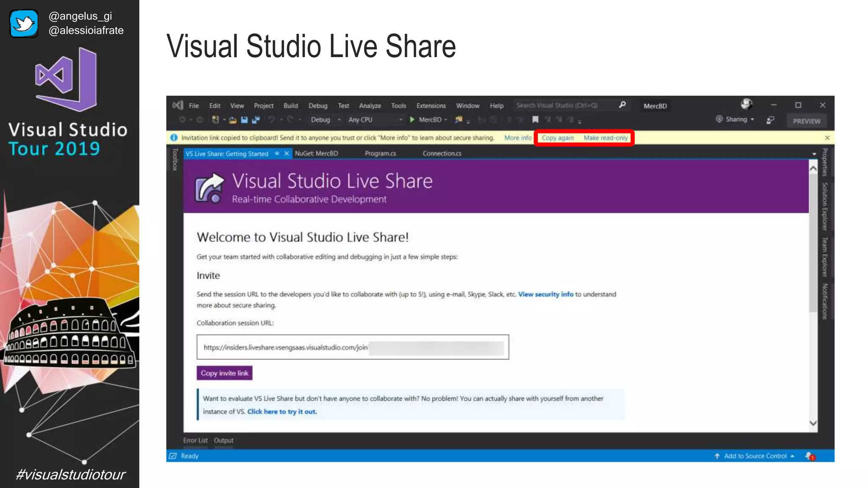Click the search magnifier icon
Viewport: 868px width, 488px height.
click(x=622, y=105)
